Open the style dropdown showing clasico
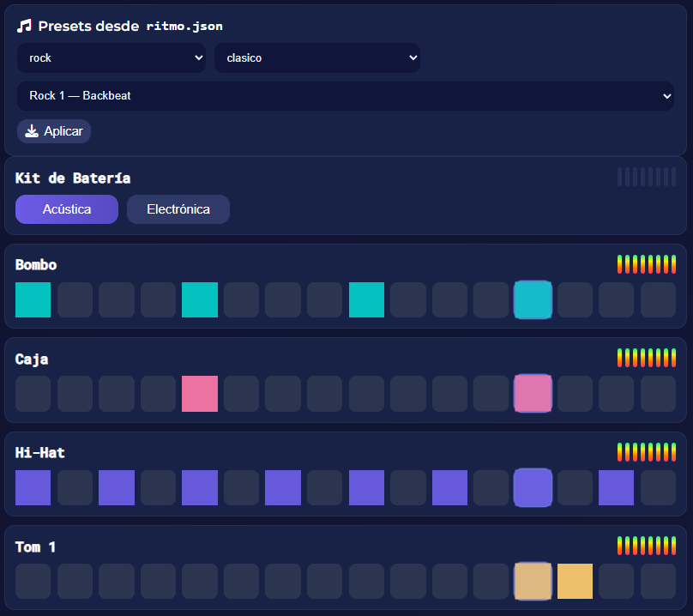This screenshot has height=616, width=693. pyautogui.click(x=317, y=57)
